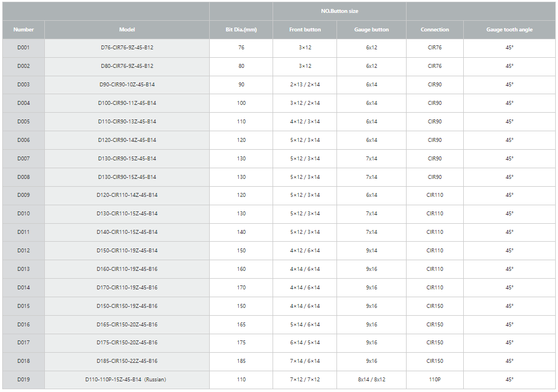Select CIR110 connection in row D009
Screen dimensions: 558x392
coord(435,195)
